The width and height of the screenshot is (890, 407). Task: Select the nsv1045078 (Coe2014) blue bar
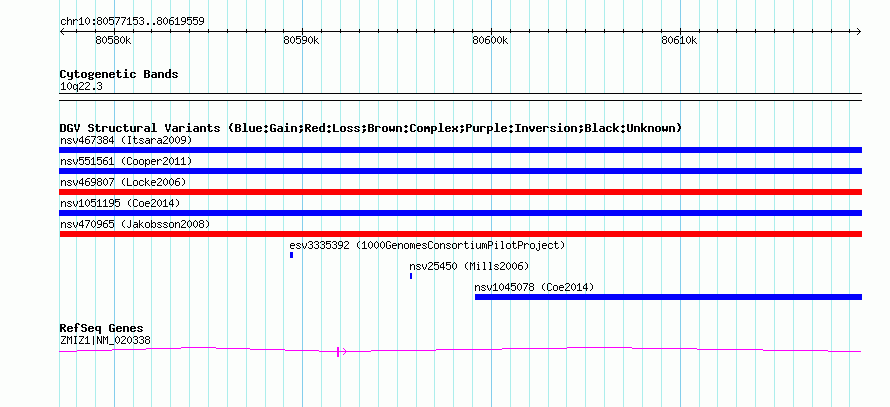(x=668, y=297)
